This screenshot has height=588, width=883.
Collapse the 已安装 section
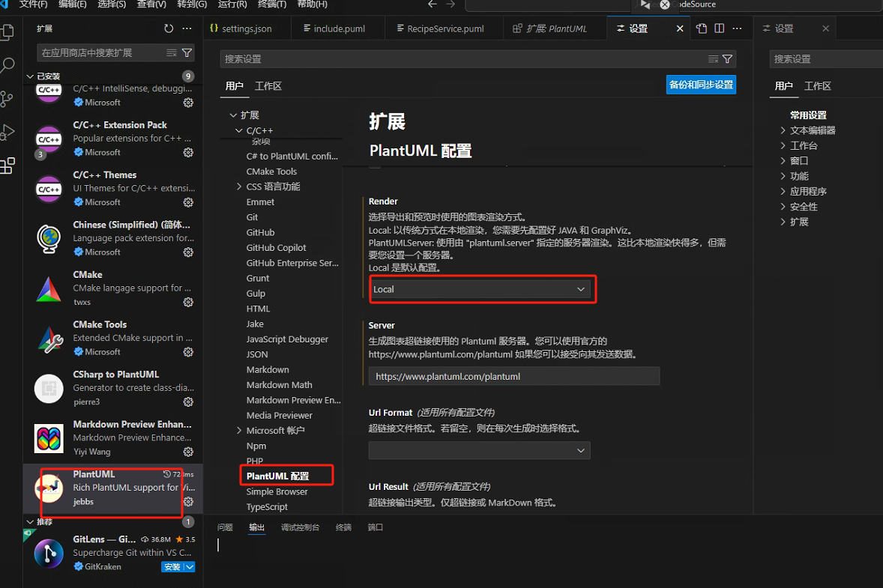pos(31,76)
